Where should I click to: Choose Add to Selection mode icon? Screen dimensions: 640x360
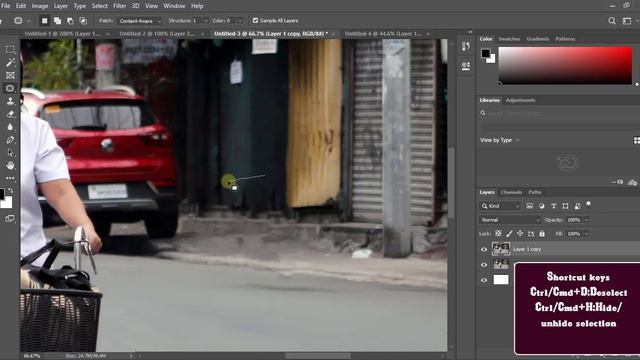58,20
